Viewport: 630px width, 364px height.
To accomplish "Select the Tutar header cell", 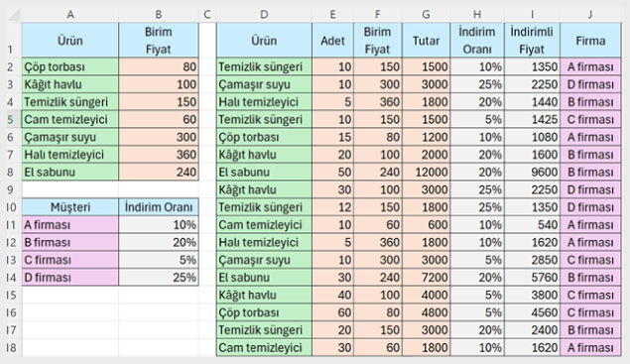I will pos(426,41).
